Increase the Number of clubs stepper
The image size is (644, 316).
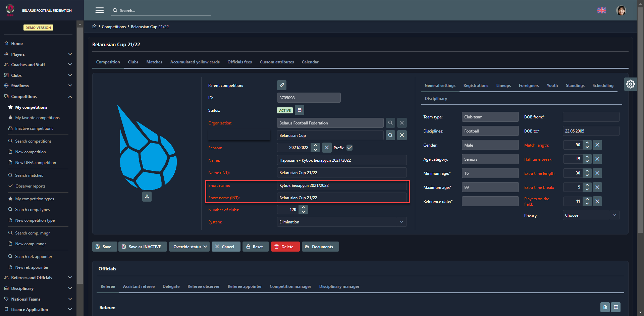pyautogui.click(x=303, y=208)
